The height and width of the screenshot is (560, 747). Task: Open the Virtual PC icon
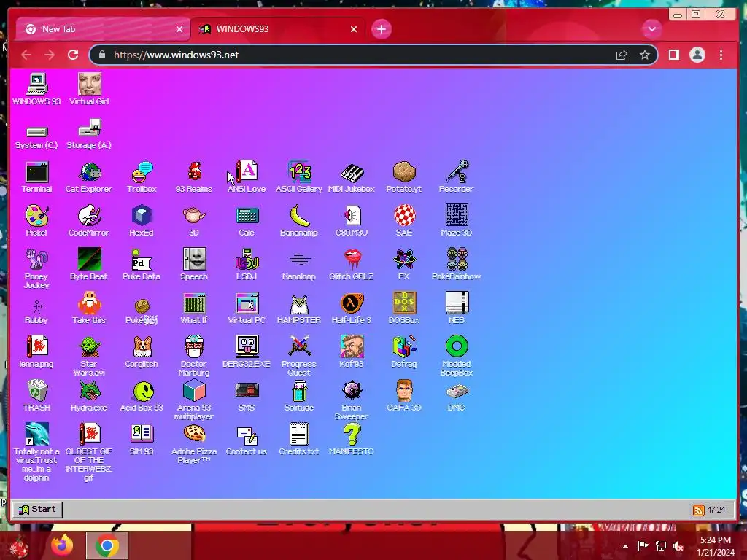tap(247, 308)
